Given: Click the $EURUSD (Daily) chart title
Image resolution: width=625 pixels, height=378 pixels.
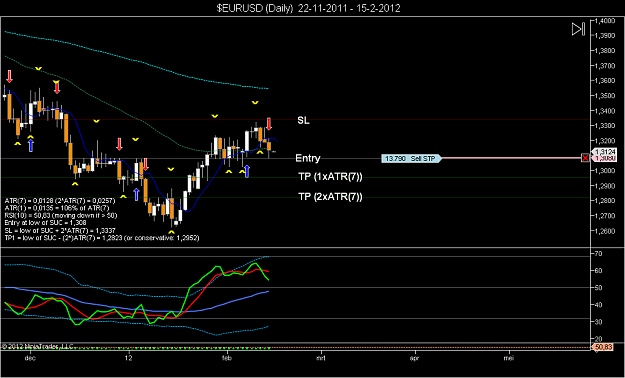Looking at the screenshot, I should point(309,8).
